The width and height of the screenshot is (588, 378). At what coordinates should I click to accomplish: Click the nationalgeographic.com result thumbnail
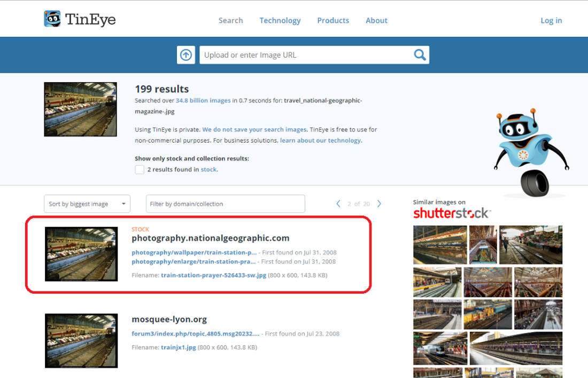(x=81, y=254)
